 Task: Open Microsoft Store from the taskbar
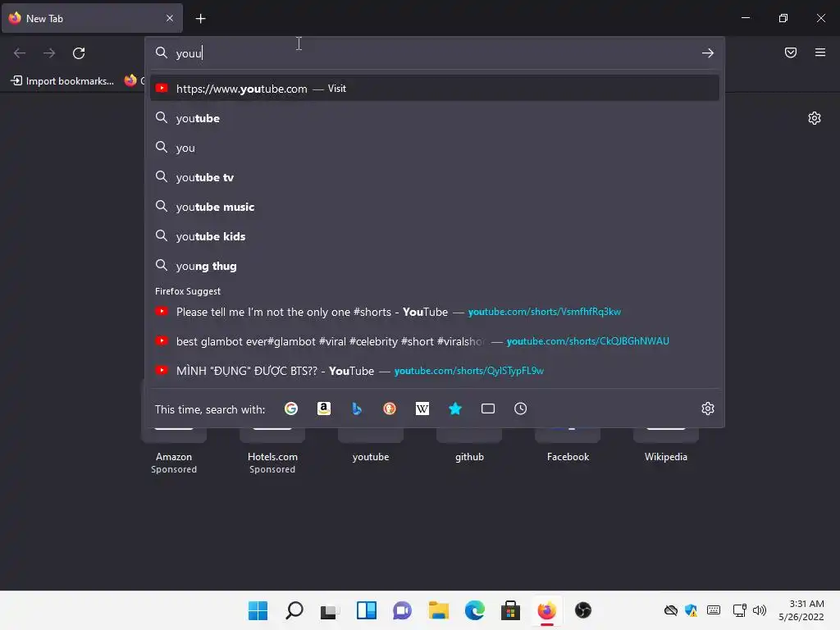click(510, 610)
